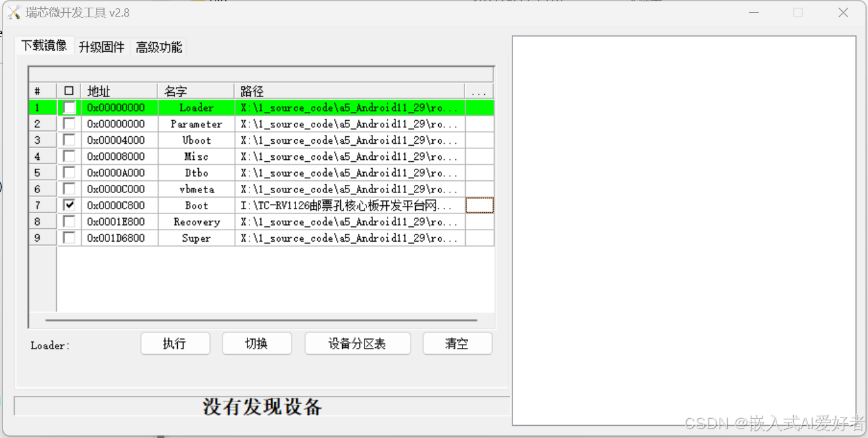Select the Dtbo row in the image table
The image size is (868, 438).
[196, 172]
